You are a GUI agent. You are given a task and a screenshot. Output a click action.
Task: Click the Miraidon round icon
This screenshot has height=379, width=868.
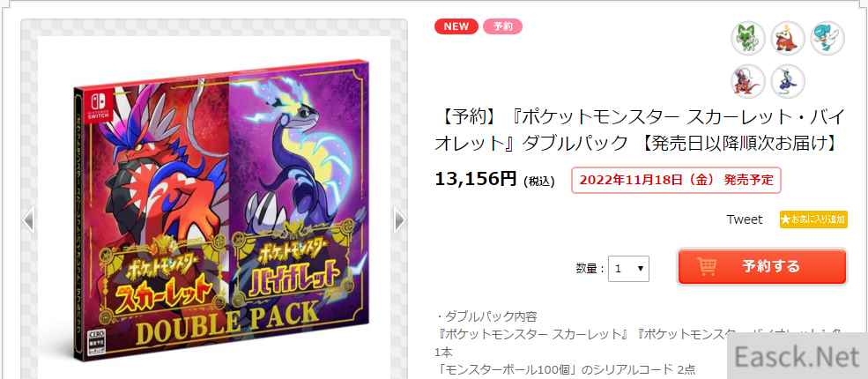[788, 81]
